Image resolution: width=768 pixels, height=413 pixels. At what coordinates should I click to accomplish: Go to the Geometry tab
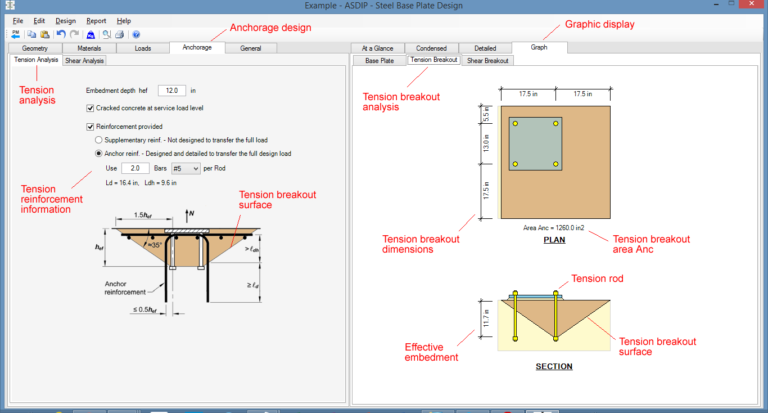(35, 47)
